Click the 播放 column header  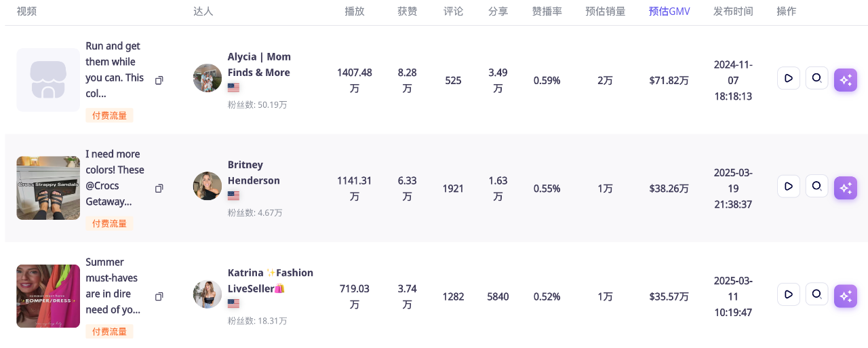pos(354,12)
